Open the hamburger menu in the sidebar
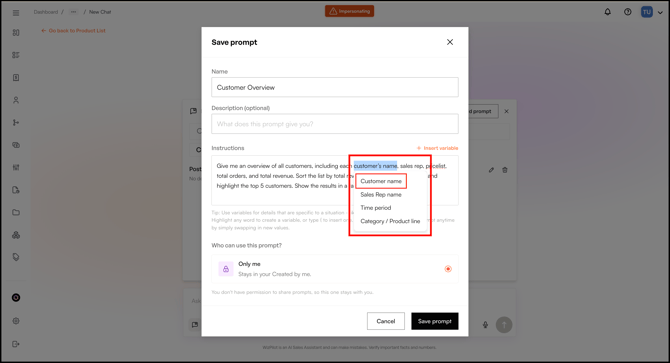 click(x=16, y=13)
